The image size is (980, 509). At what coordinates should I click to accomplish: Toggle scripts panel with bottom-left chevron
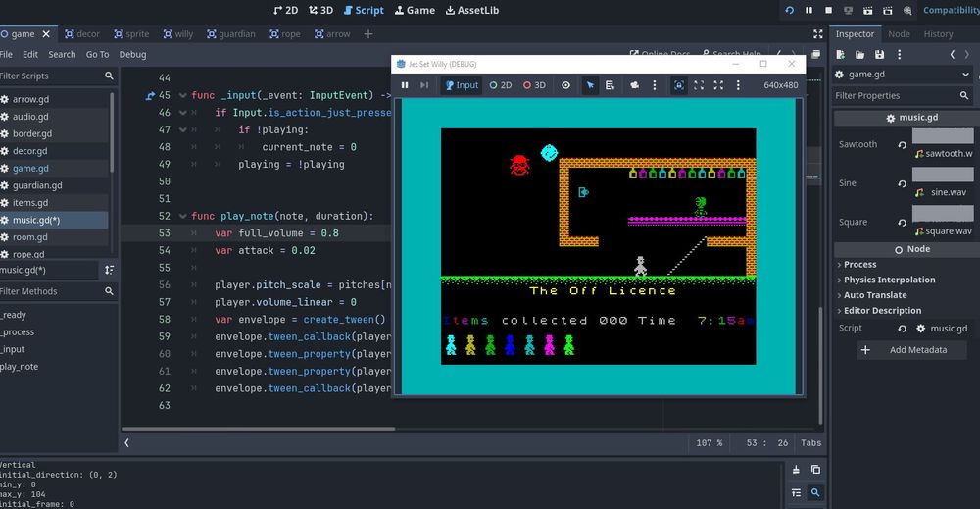click(126, 442)
